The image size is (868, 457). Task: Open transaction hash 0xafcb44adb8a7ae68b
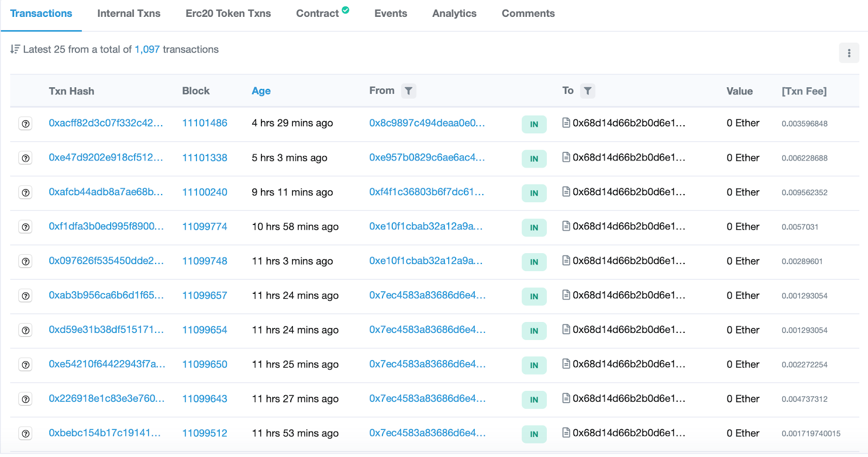click(106, 192)
